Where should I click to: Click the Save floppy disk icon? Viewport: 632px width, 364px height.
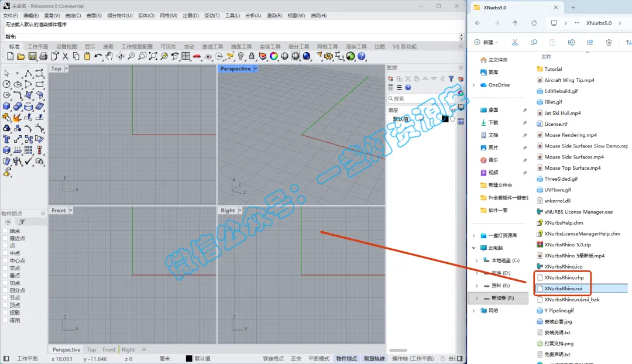point(32,56)
